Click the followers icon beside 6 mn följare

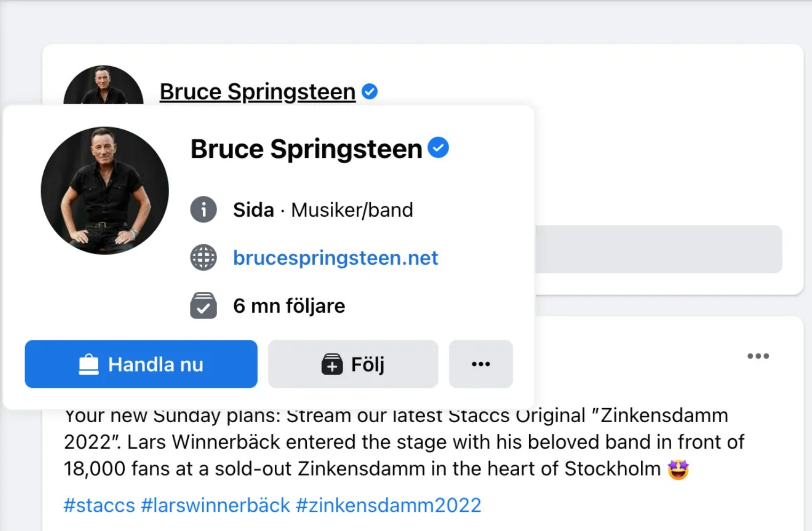pyautogui.click(x=203, y=306)
